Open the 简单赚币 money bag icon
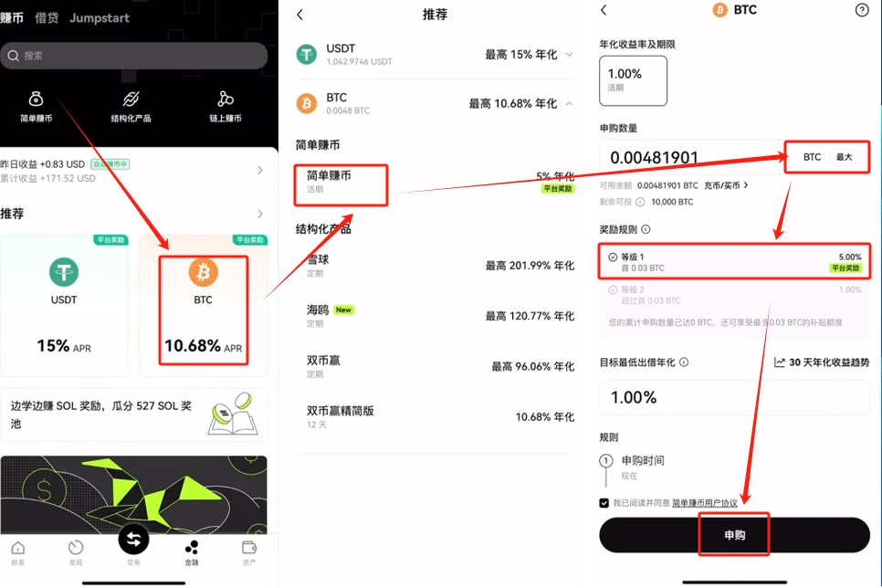This screenshot has height=588, width=882. pos(36,100)
